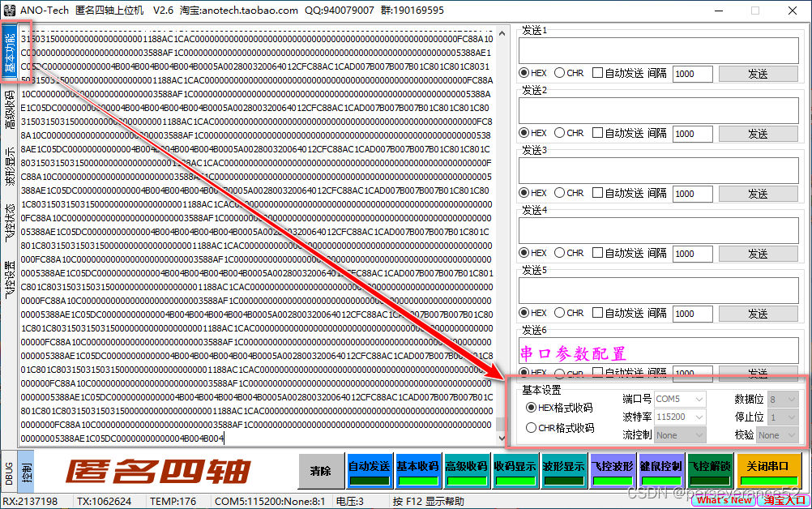Click the 发送 button for 发送1

[x=759, y=74]
